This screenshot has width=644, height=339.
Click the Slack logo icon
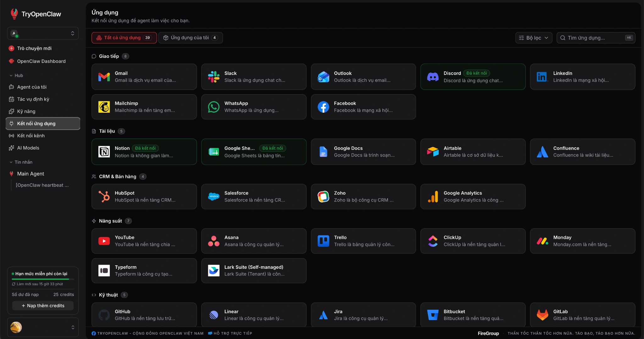click(214, 77)
